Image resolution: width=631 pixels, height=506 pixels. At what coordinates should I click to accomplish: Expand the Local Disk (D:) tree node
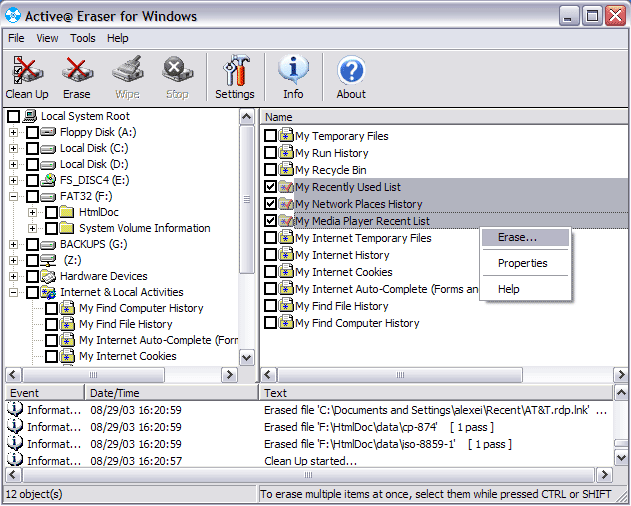tap(13, 165)
